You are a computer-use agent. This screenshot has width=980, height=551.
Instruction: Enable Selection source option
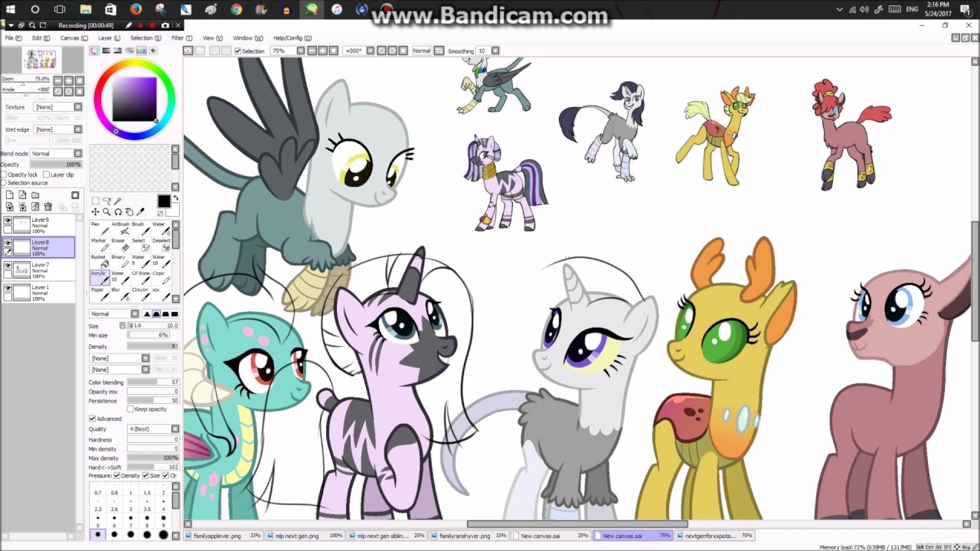pyautogui.click(x=4, y=183)
